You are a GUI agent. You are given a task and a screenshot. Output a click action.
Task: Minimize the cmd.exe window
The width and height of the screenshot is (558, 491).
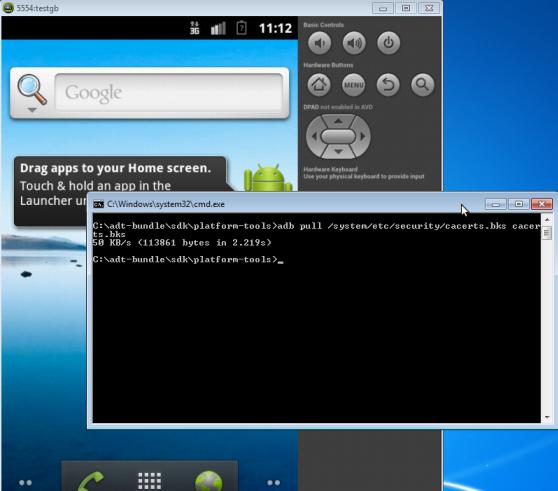(496, 204)
